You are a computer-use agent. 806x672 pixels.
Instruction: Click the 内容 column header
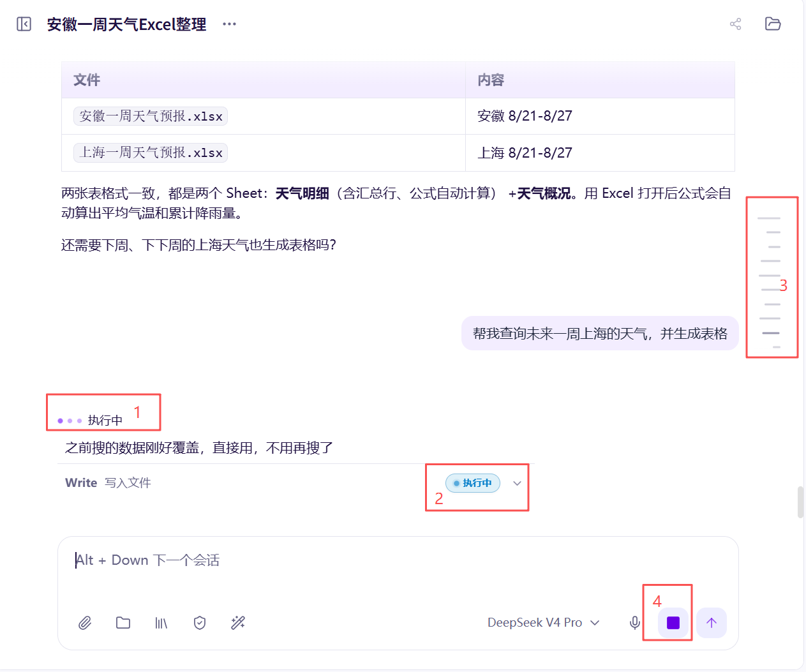[600, 80]
